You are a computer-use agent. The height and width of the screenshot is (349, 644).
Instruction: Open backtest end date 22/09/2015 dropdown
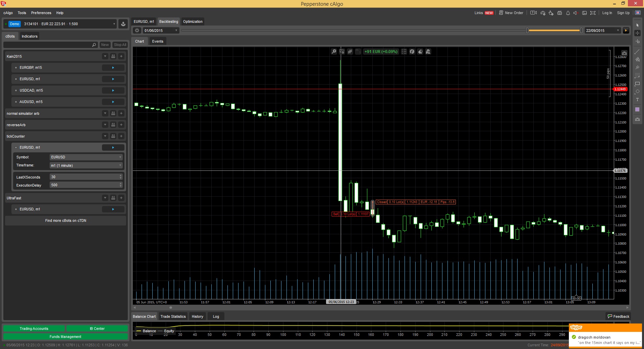coord(603,31)
